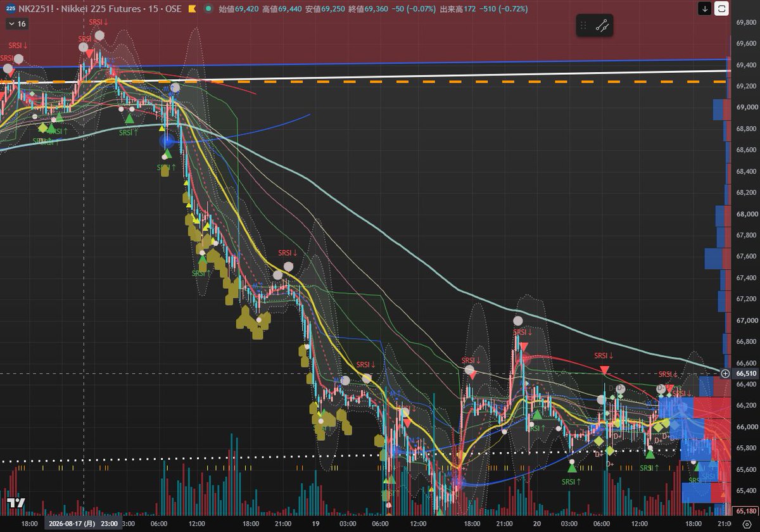The width and height of the screenshot is (760, 532).
Task: Click the 65,400 price axis label
Action: [747, 491]
